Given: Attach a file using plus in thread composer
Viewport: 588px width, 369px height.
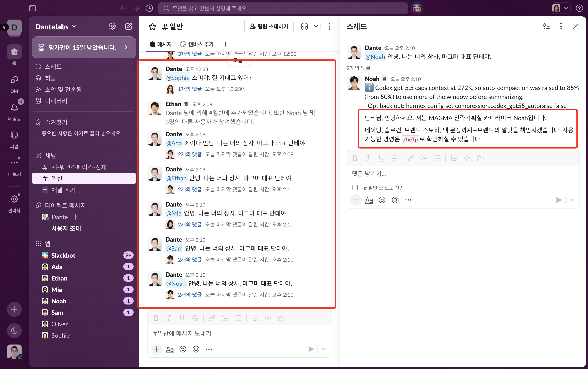Looking at the screenshot, I should pyautogui.click(x=356, y=200).
